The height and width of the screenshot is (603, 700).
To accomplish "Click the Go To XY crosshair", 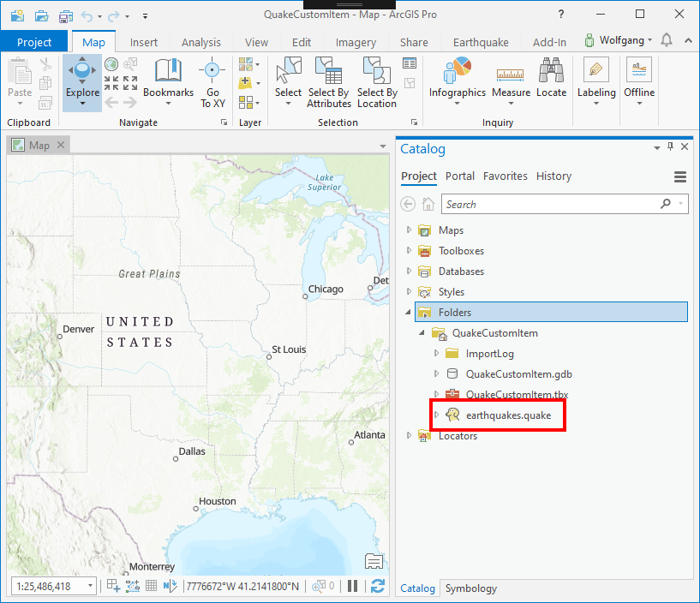I will pos(212,70).
